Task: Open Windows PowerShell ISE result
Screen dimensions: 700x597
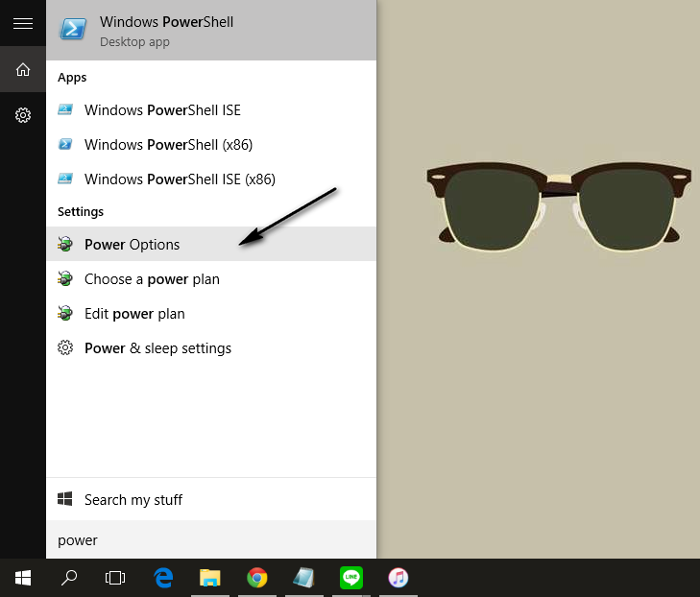Action: [211, 109]
